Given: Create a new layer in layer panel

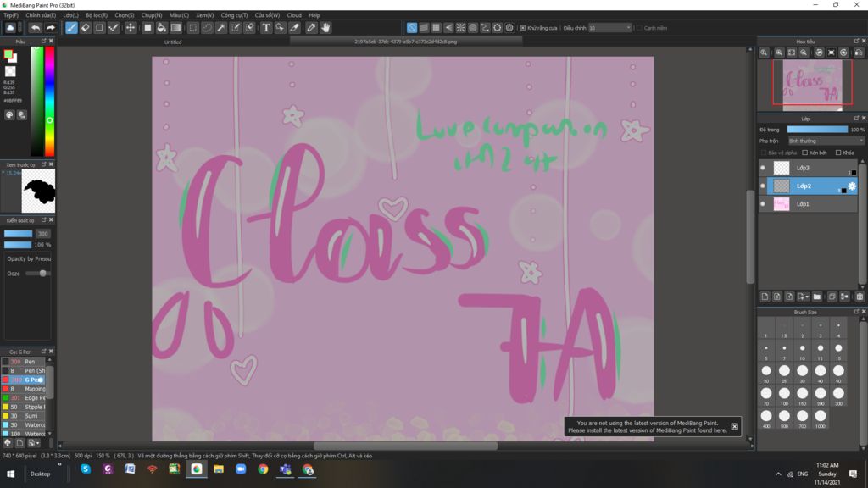Looking at the screenshot, I should click(765, 297).
